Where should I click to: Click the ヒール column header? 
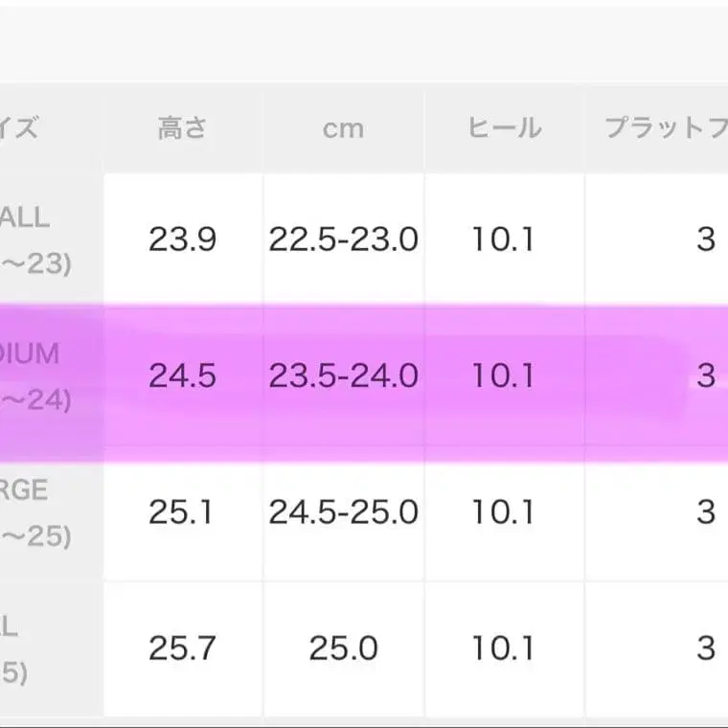tap(505, 128)
